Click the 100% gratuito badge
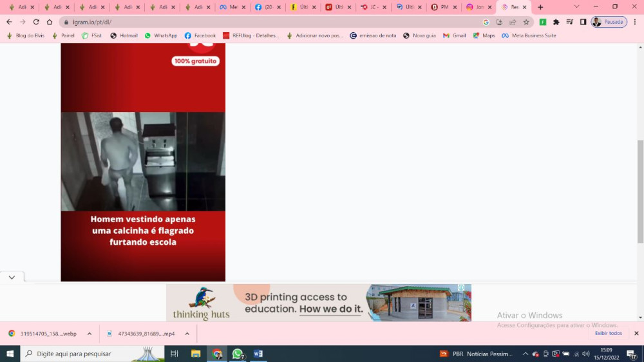The width and height of the screenshot is (644, 362). [196, 61]
